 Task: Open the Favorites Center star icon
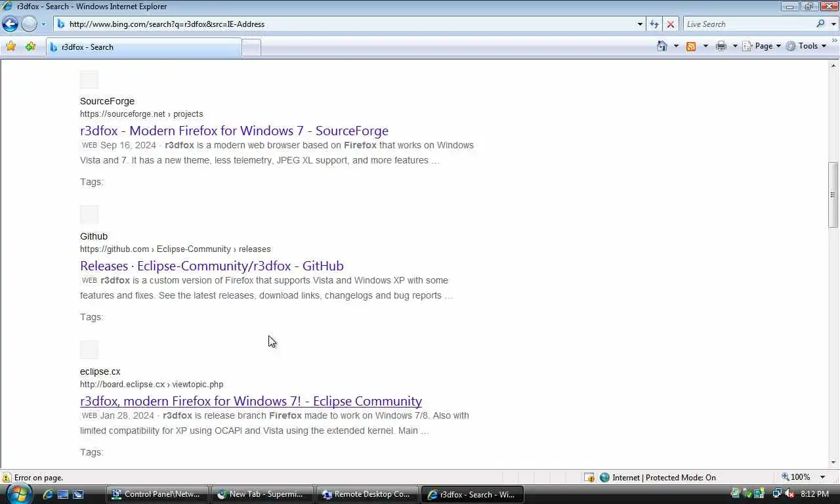coord(10,47)
